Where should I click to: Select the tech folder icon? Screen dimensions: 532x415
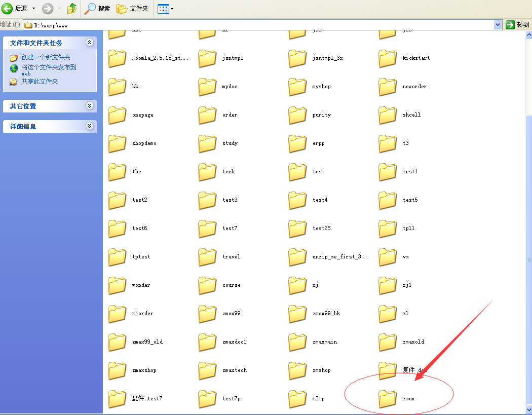click(x=207, y=172)
